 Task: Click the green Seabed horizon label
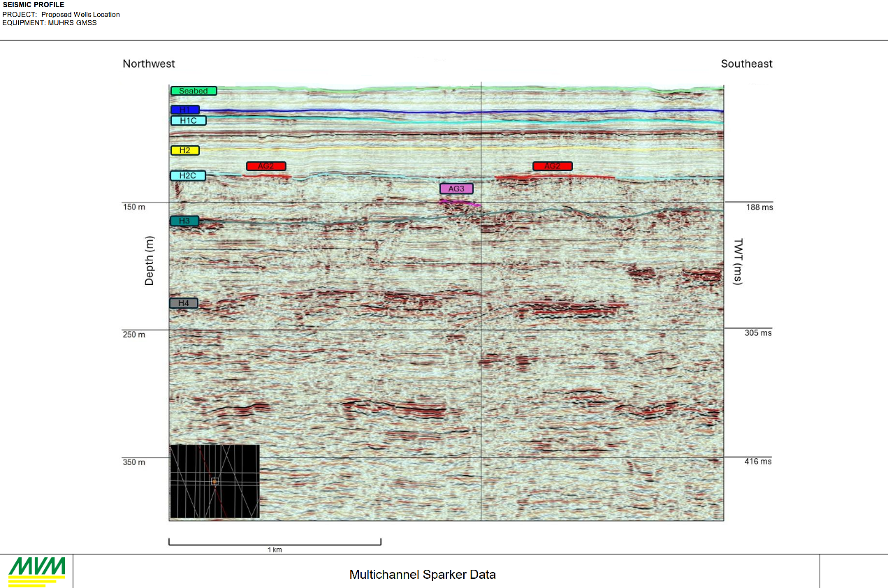click(194, 91)
